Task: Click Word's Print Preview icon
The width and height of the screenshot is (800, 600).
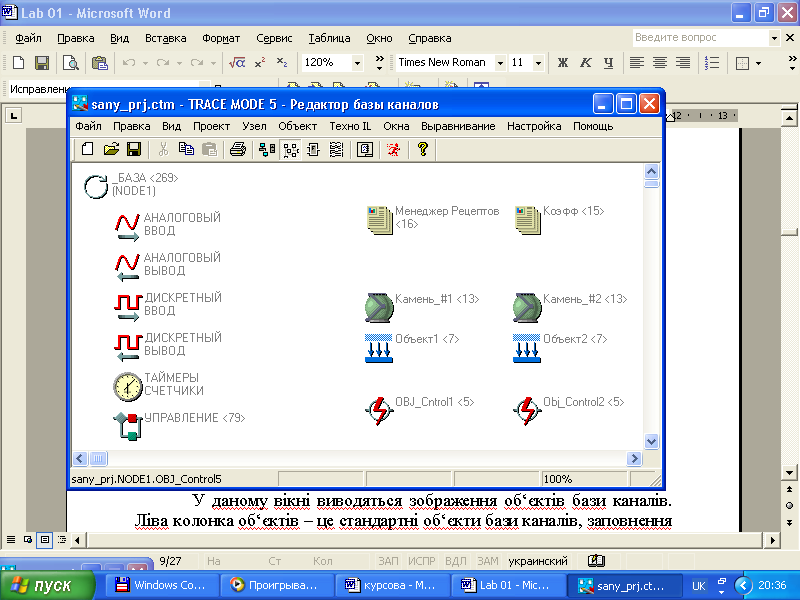Action: [70, 63]
